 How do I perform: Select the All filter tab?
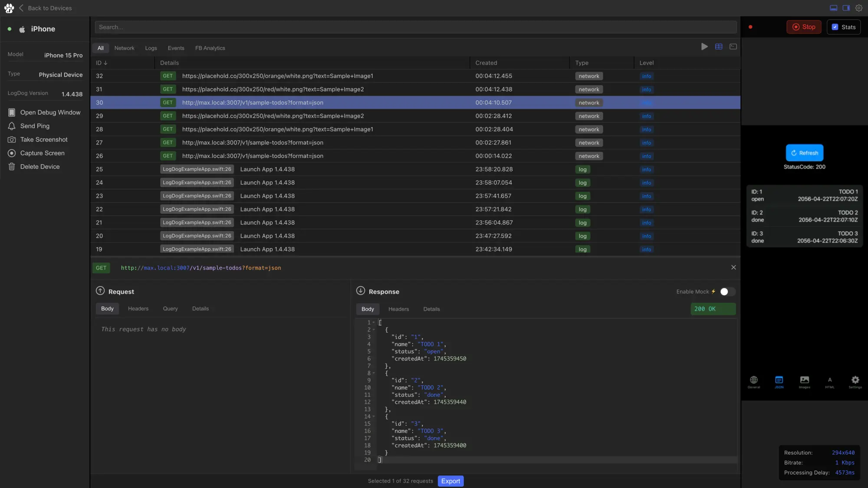pos(101,48)
